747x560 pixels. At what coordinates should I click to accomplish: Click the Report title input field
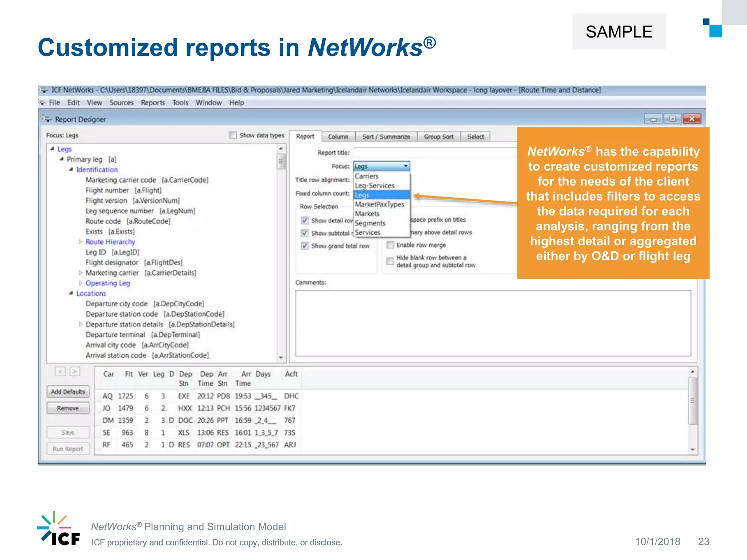coord(435,153)
